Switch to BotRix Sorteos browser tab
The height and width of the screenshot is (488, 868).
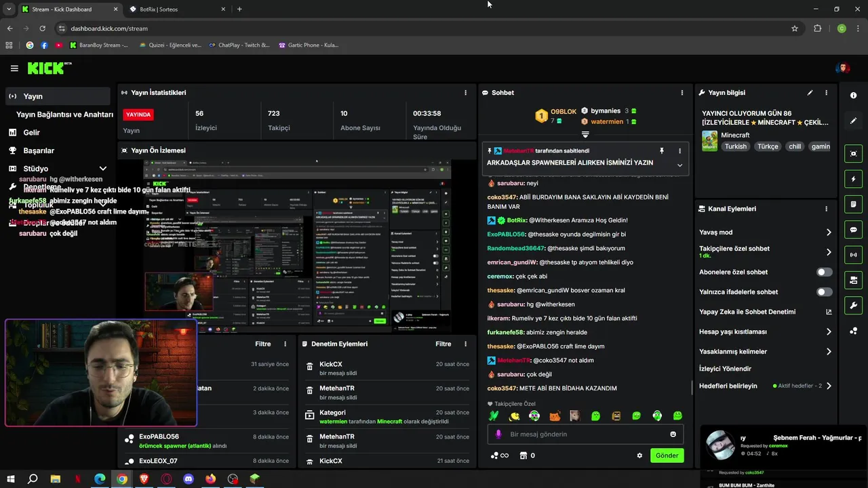177,9
